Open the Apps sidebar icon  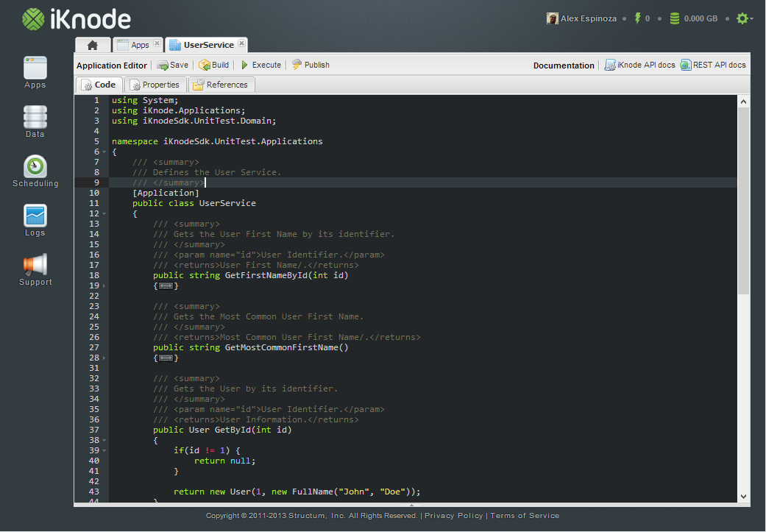[x=35, y=68]
